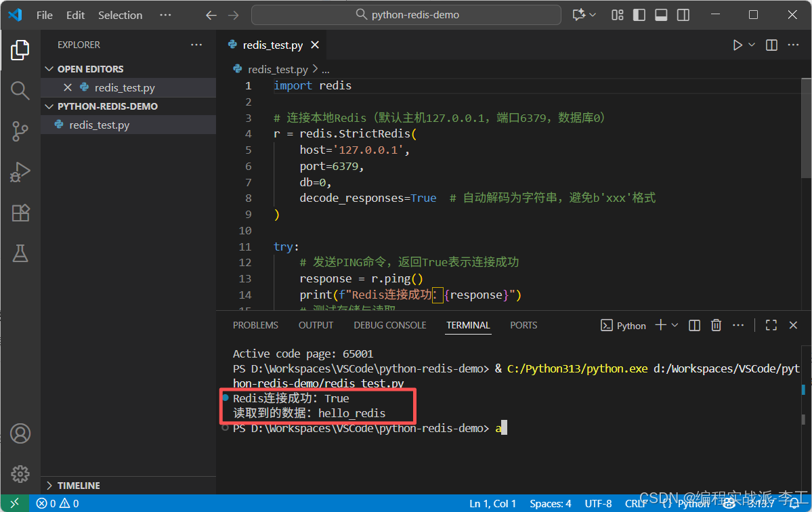Viewport: 812px width, 512px height.
Task: Open the Selection menu
Action: [120, 15]
